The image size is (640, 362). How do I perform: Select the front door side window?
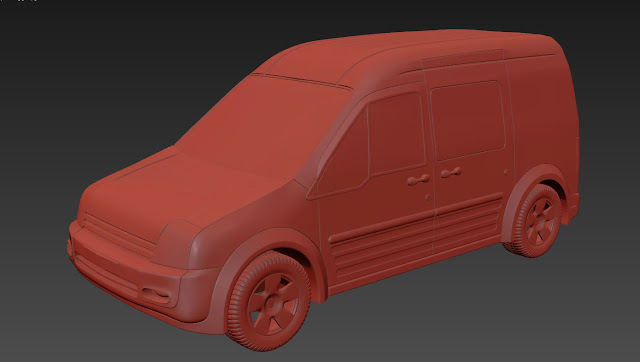point(397,133)
